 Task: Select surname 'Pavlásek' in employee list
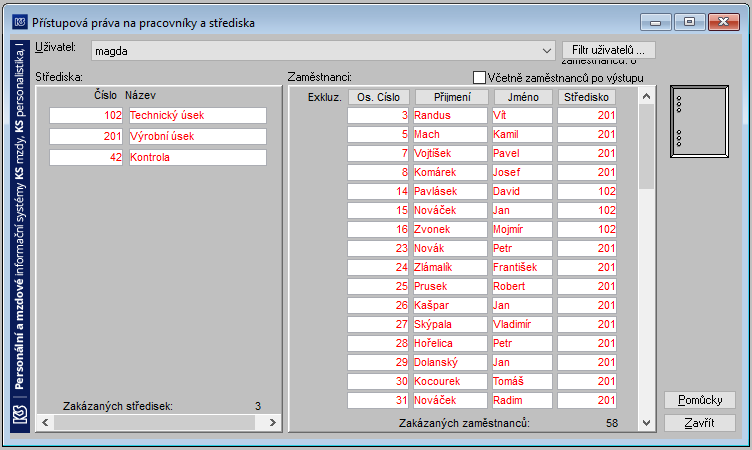coord(450,191)
